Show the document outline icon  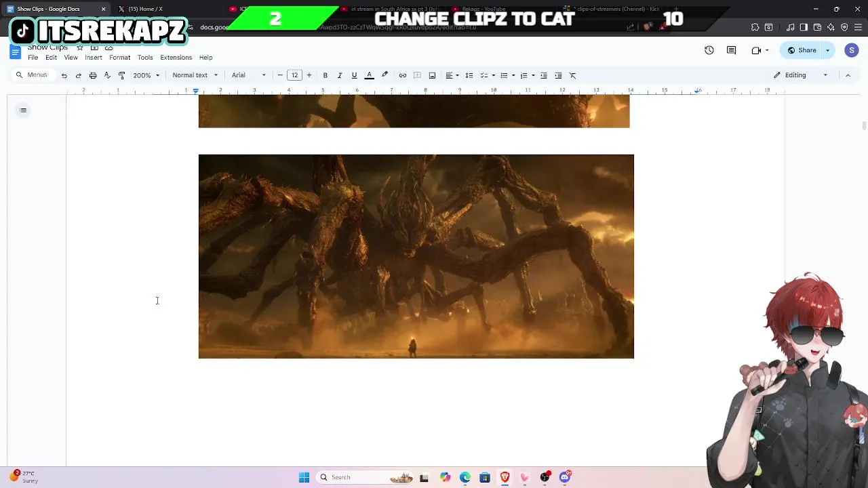tap(23, 110)
